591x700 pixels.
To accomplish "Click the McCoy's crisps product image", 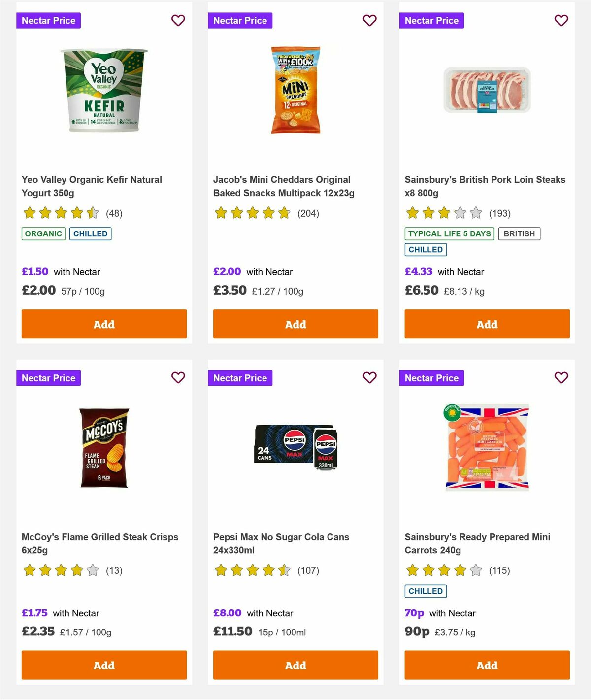I will (104, 448).
